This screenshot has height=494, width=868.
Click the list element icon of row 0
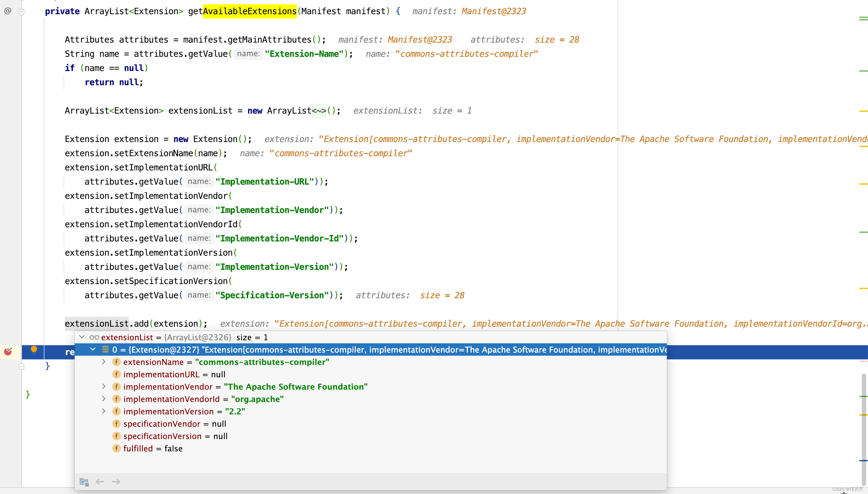click(x=105, y=349)
